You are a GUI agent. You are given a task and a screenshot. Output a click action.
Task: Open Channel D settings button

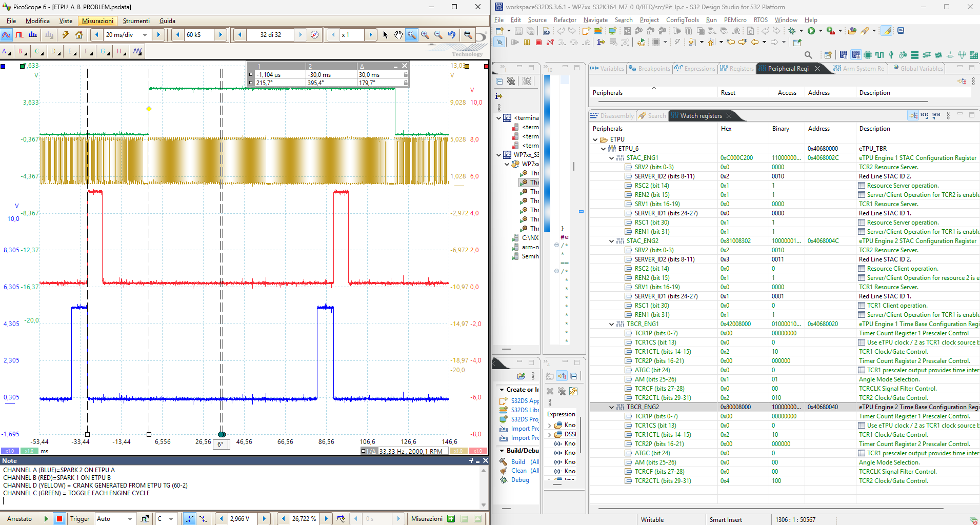click(55, 51)
